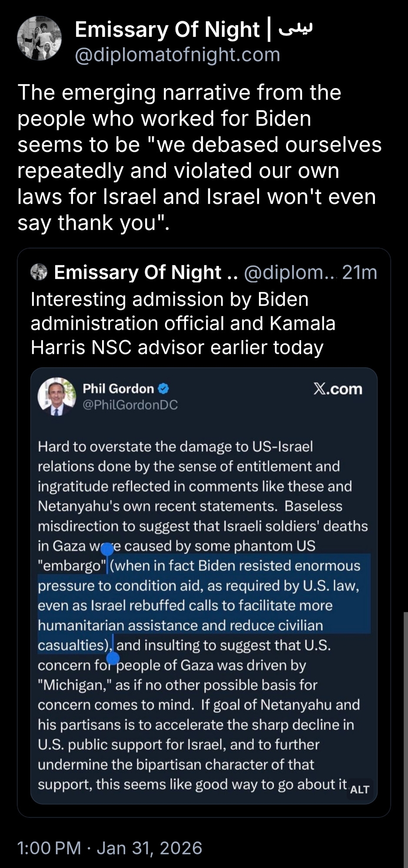Tap Phil Gordon's profile photo in the screenshot
This screenshot has height=868, width=408.
[x=57, y=396]
